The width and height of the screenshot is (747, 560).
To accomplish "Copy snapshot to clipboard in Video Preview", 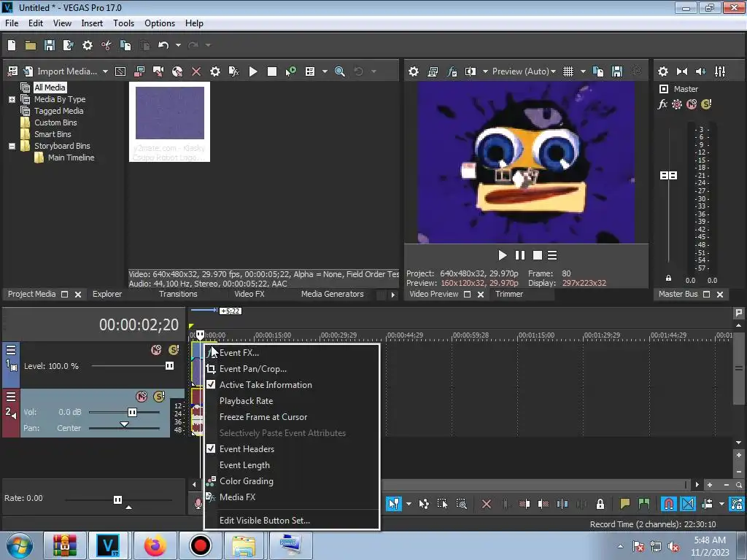I will click(598, 71).
